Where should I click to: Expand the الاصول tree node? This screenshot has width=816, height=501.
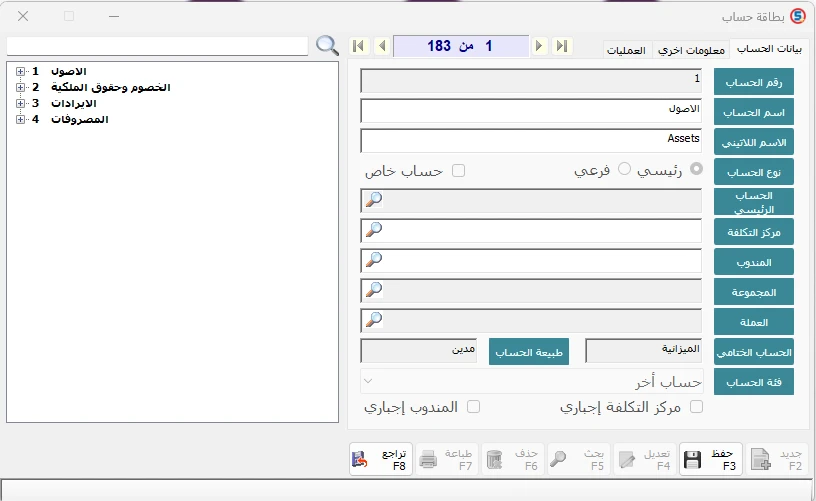(20, 71)
